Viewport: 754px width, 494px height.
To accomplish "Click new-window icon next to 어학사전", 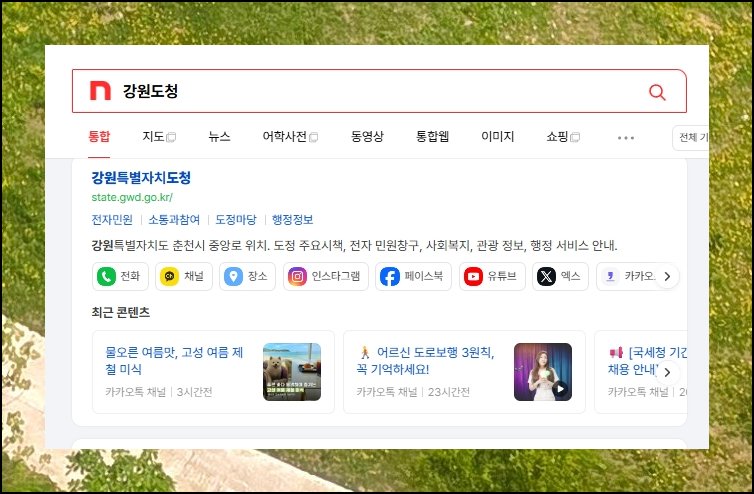I will pyautogui.click(x=314, y=138).
